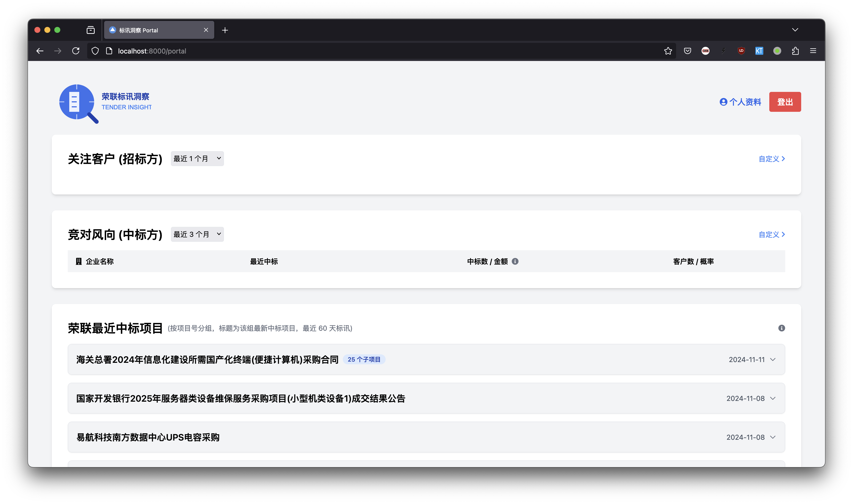Image resolution: width=853 pixels, height=504 pixels.
Task: Bookmark the page with the star icon
Action: 668,51
